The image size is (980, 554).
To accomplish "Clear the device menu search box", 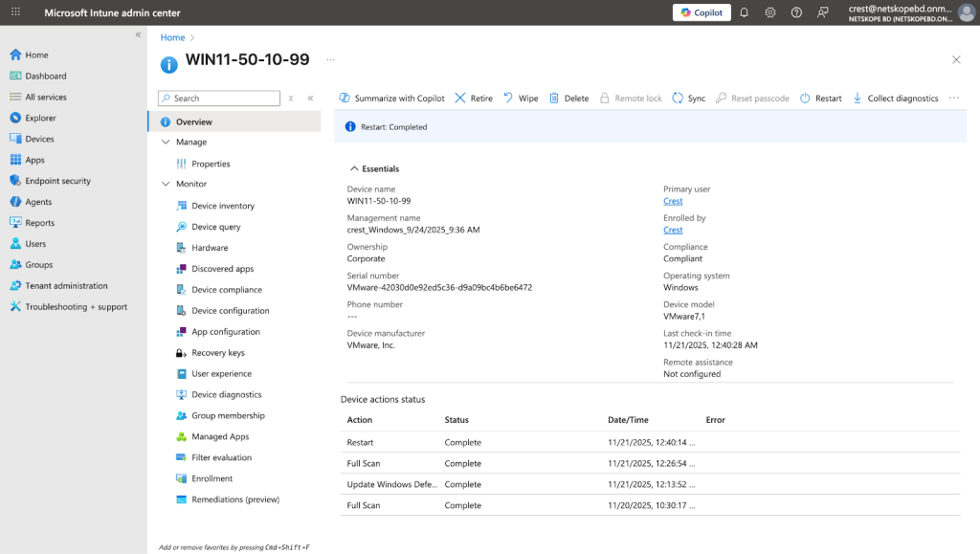I will [291, 98].
